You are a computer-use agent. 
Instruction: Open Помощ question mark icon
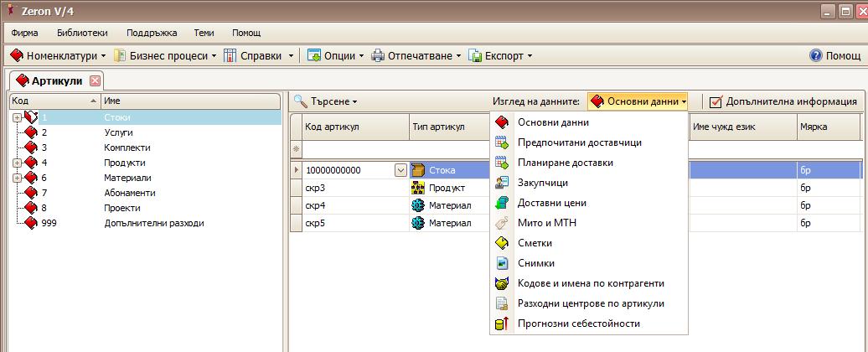click(815, 56)
